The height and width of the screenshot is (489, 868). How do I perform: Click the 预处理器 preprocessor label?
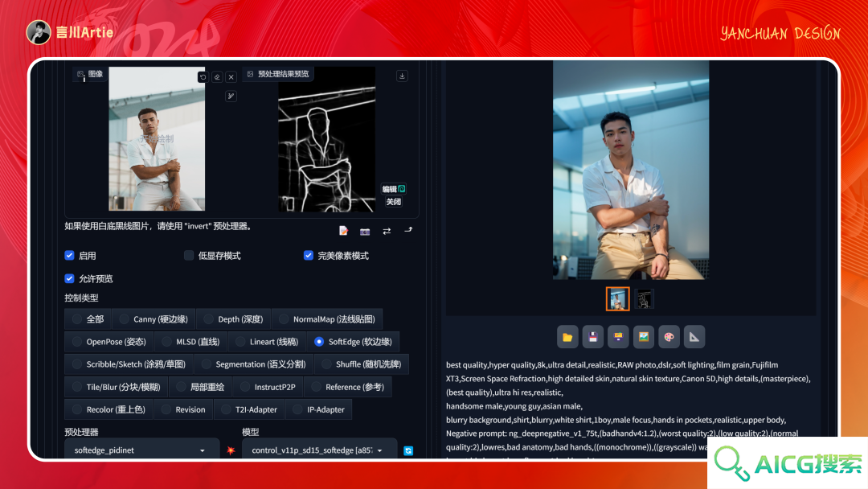[x=81, y=432]
